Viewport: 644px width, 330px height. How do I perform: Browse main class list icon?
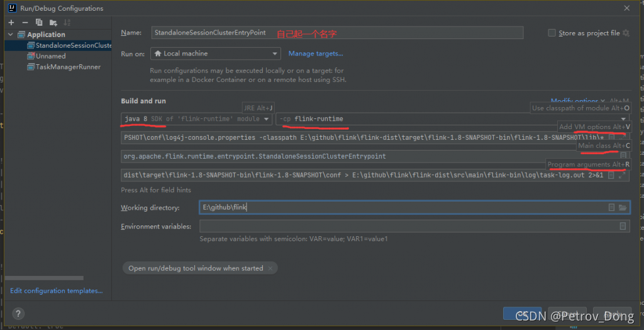(x=623, y=156)
